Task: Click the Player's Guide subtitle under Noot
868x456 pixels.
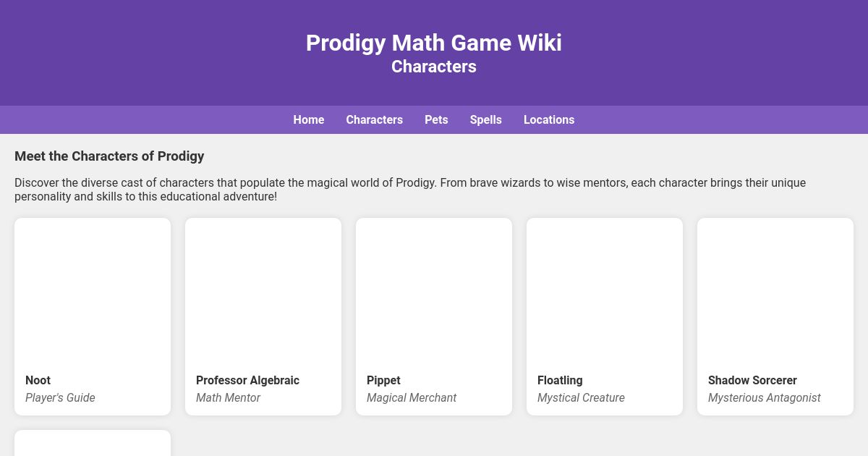Action: [60, 397]
